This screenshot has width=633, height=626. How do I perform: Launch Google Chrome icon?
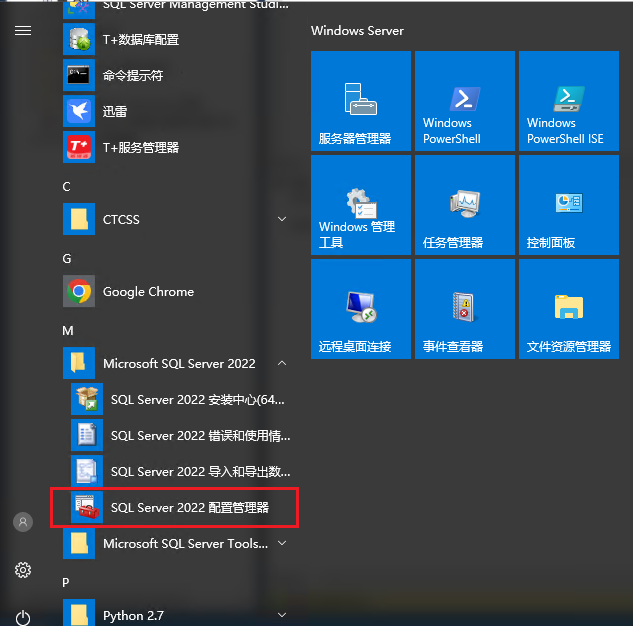click(79, 291)
